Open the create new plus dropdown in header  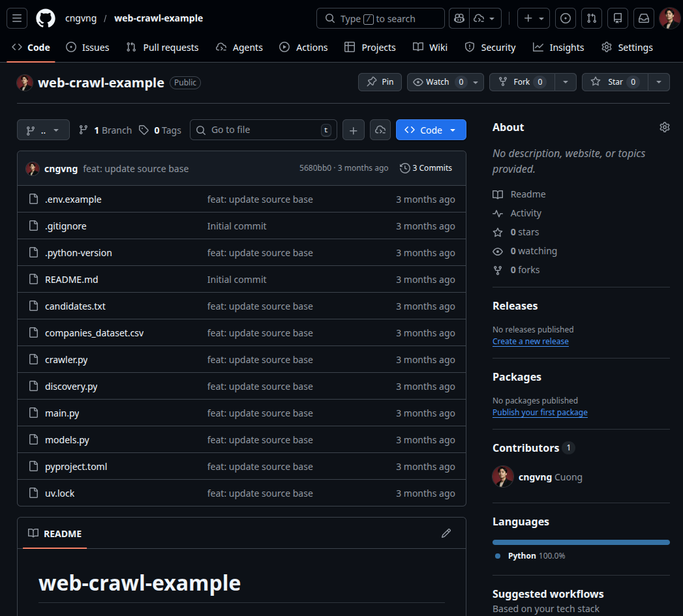point(534,18)
